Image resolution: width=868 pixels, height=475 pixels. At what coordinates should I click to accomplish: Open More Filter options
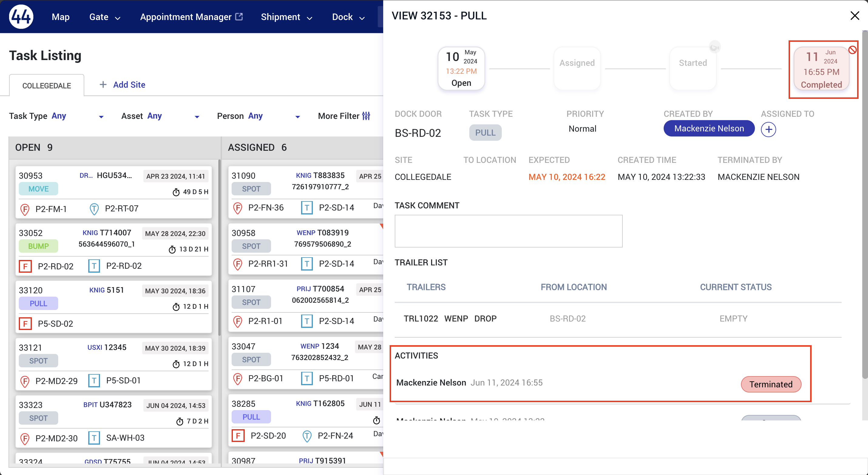click(x=344, y=116)
